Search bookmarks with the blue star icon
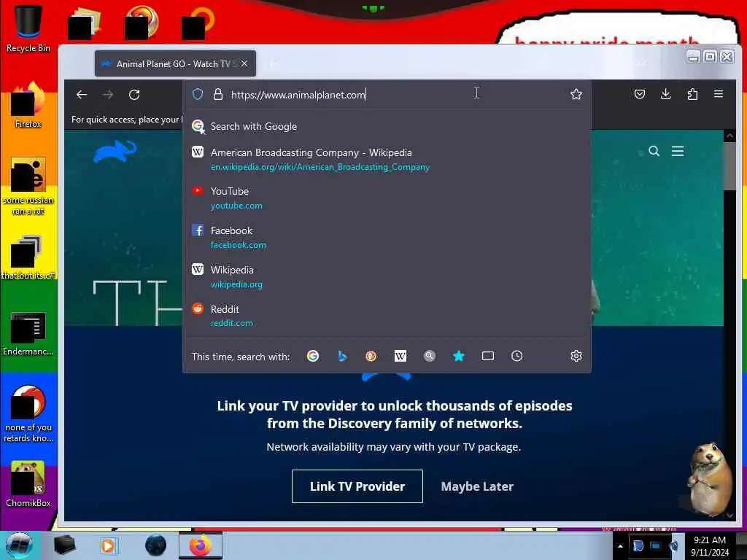This screenshot has height=560, width=747. tap(458, 356)
